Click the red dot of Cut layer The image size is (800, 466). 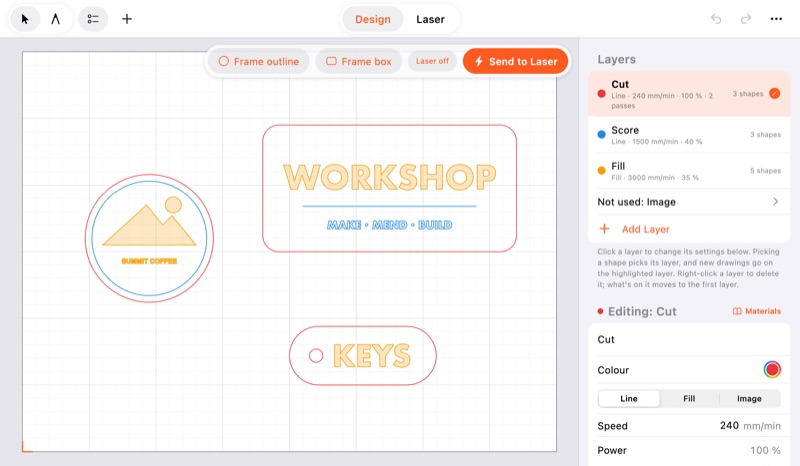pyautogui.click(x=602, y=94)
